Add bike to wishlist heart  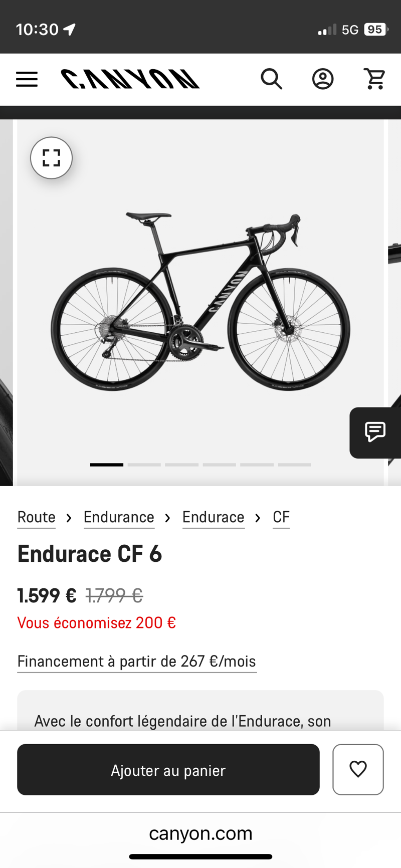coord(358,769)
